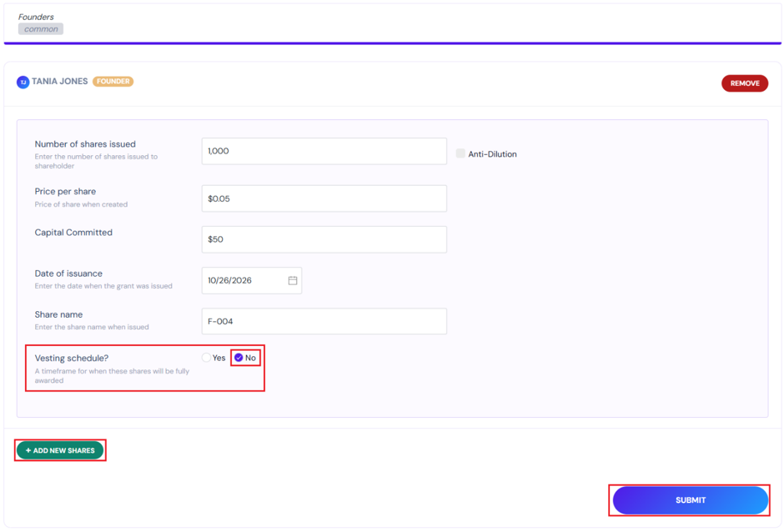Click the plus icon on Add New Shares

(x=28, y=450)
